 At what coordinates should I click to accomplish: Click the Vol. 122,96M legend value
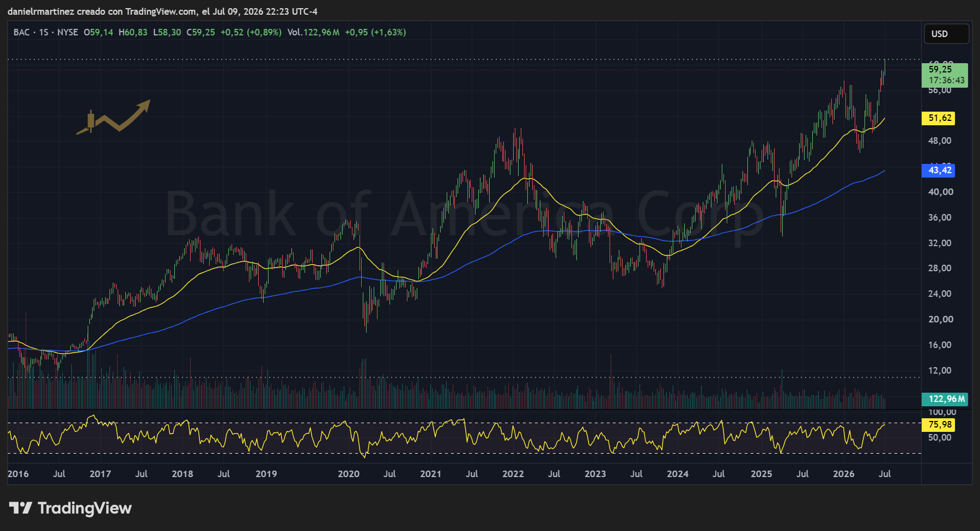click(x=314, y=32)
